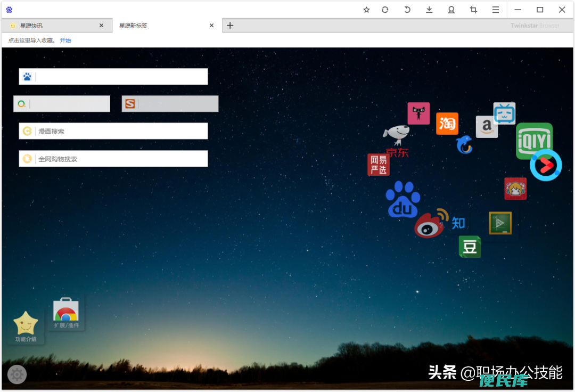The image size is (575, 392).
Task: Click the crop screenshot icon
Action: (473, 10)
